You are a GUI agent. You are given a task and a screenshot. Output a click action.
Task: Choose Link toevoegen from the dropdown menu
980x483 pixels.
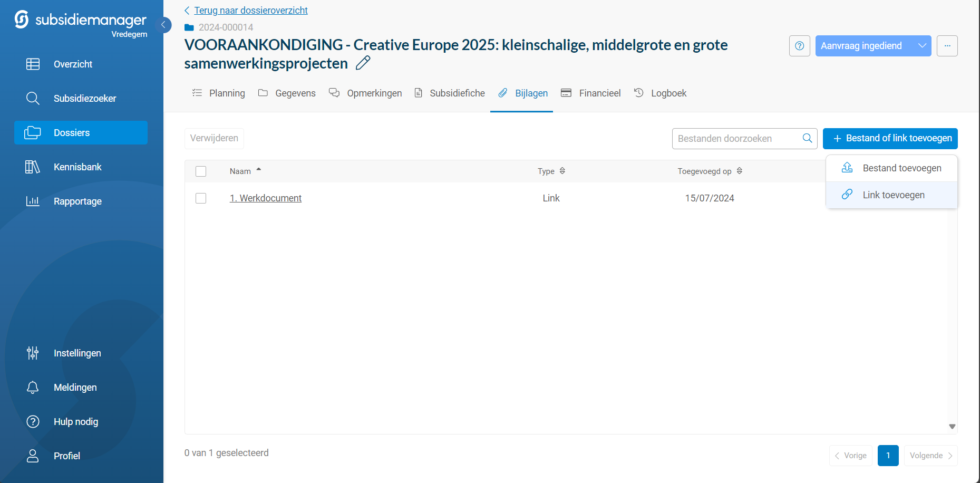click(893, 195)
